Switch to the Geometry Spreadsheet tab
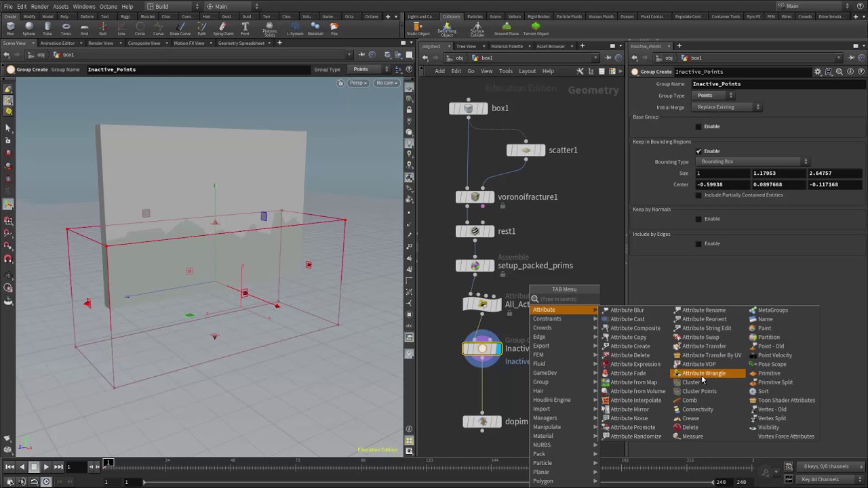This screenshot has height=488, width=868. (x=241, y=43)
